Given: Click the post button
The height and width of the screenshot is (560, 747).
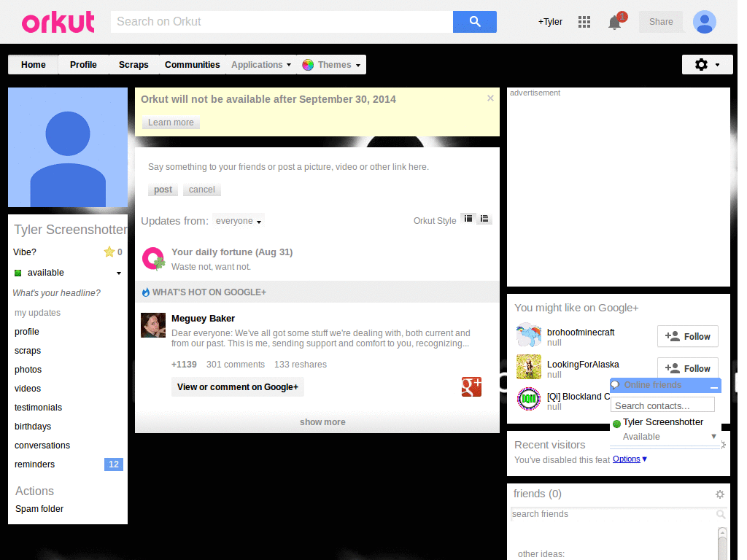Looking at the screenshot, I should point(163,189).
